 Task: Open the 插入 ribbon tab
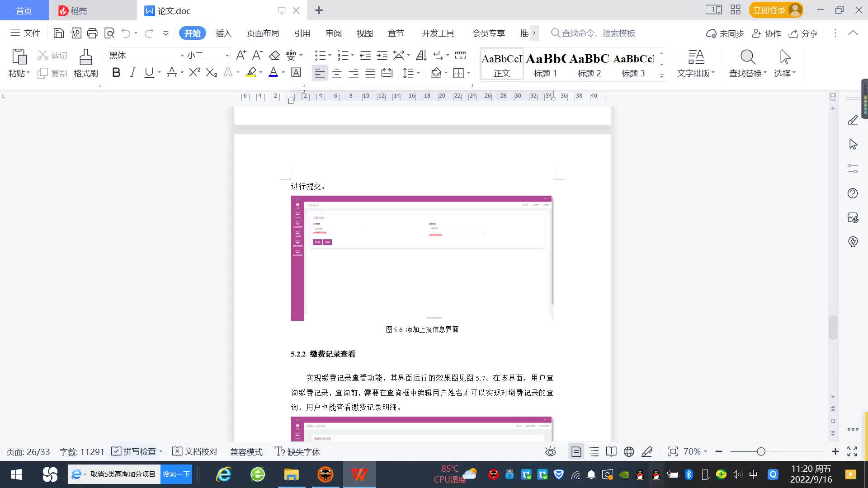coord(223,33)
